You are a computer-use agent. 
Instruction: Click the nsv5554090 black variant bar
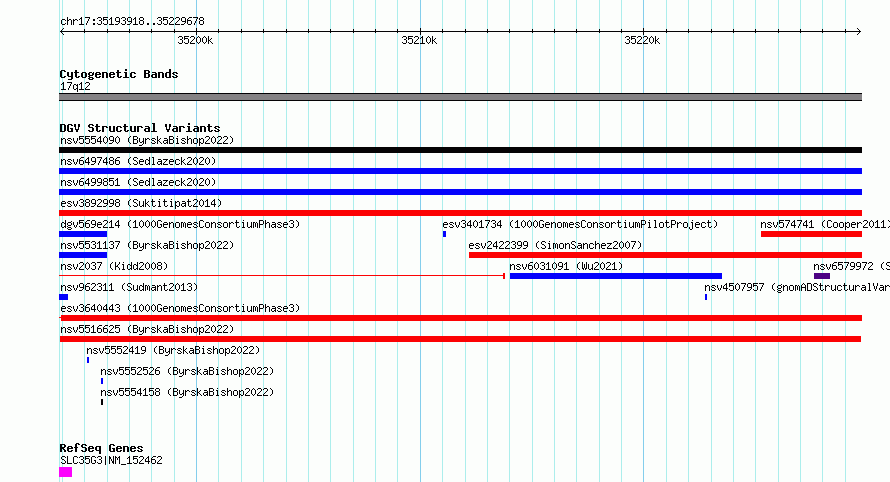[460, 150]
